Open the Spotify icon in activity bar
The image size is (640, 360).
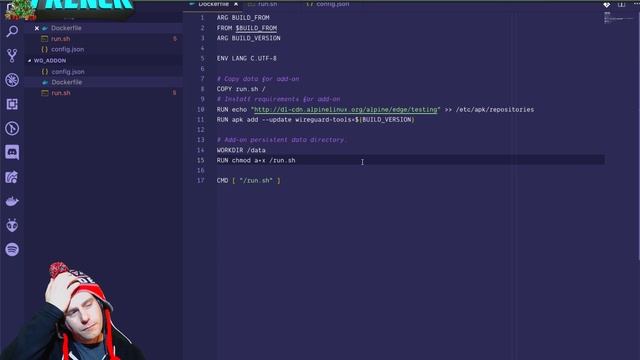(x=12, y=249)
